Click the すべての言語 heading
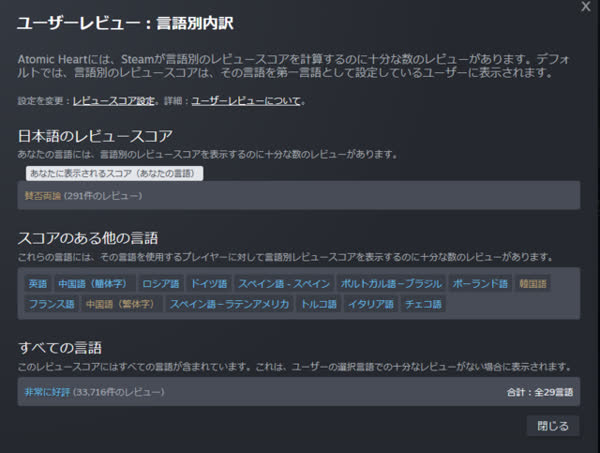 pyautogui.click(x=60, y=348)
